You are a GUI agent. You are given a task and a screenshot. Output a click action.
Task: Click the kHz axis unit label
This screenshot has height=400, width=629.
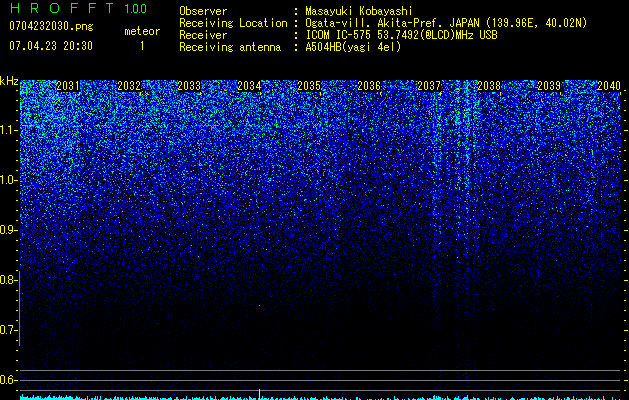tap(9, 81)
